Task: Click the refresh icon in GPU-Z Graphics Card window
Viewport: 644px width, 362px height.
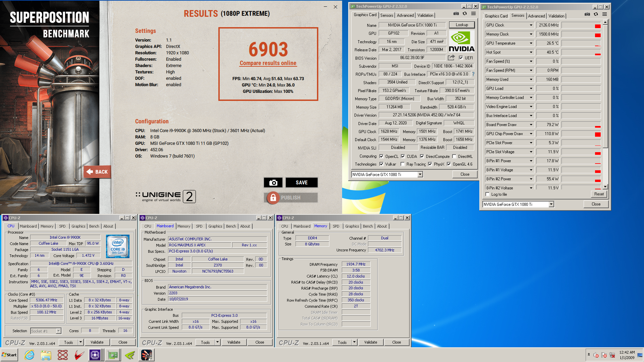Action: (x=465, y=14)
